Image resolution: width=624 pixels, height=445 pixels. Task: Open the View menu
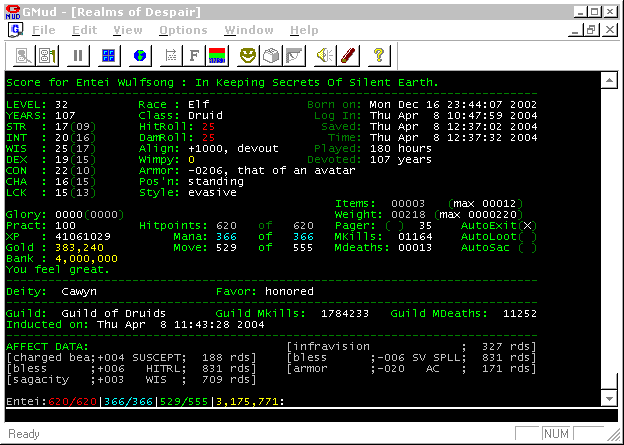coord(128,30)
